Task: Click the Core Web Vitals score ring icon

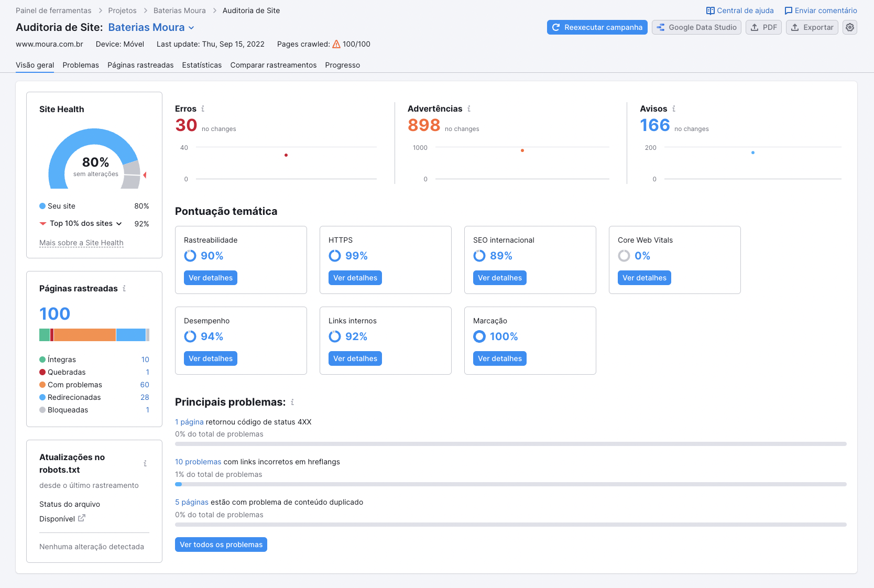Action: tap(624, 256)
